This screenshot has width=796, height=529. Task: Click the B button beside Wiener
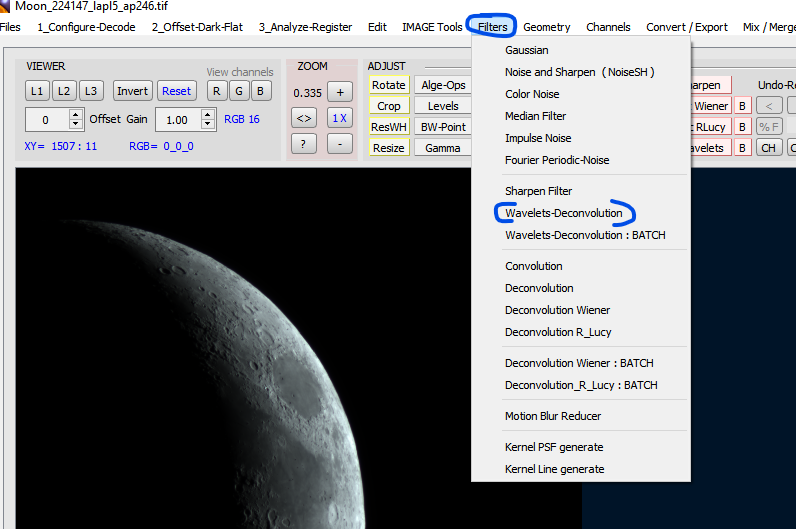pos(742,106)
